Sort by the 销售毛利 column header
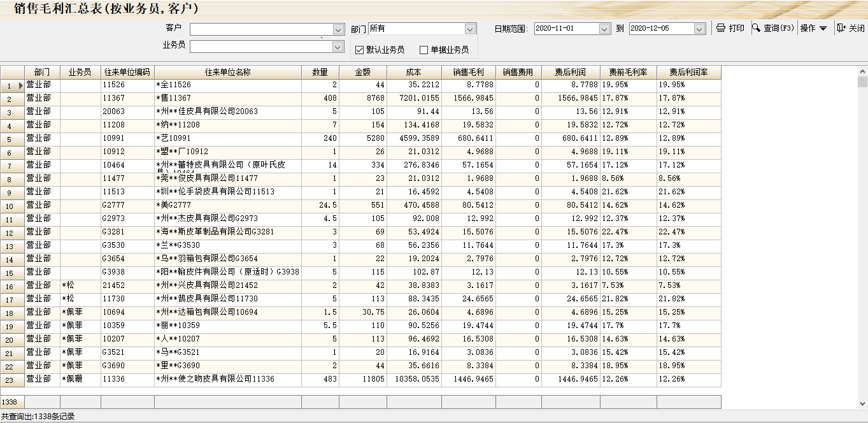The width and height of the screenshot is (868, 423). coord(468,73)
